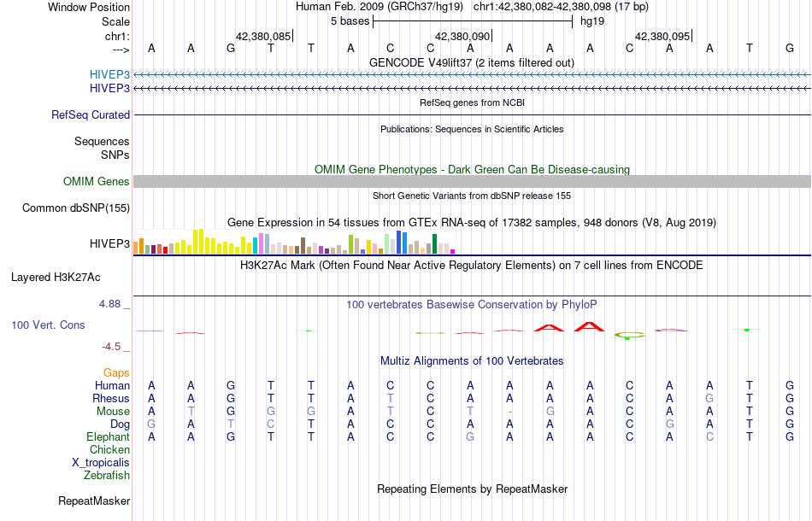
Task: Click the Layered H3K27Ac track label
Action: 56,278
